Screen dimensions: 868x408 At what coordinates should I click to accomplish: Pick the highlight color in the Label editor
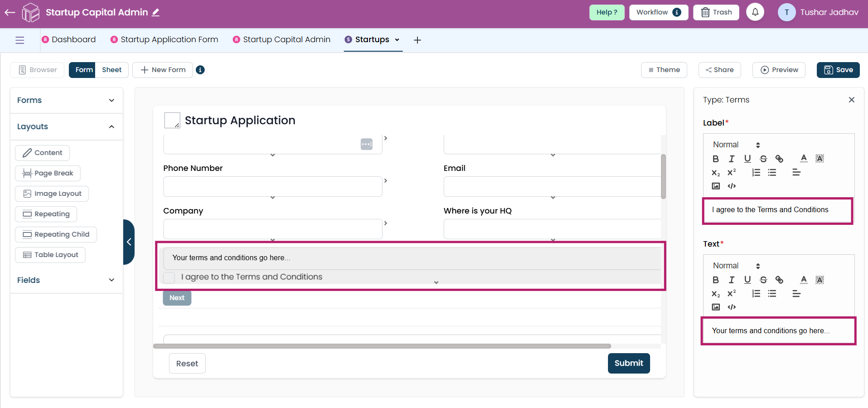click(820, 159)
